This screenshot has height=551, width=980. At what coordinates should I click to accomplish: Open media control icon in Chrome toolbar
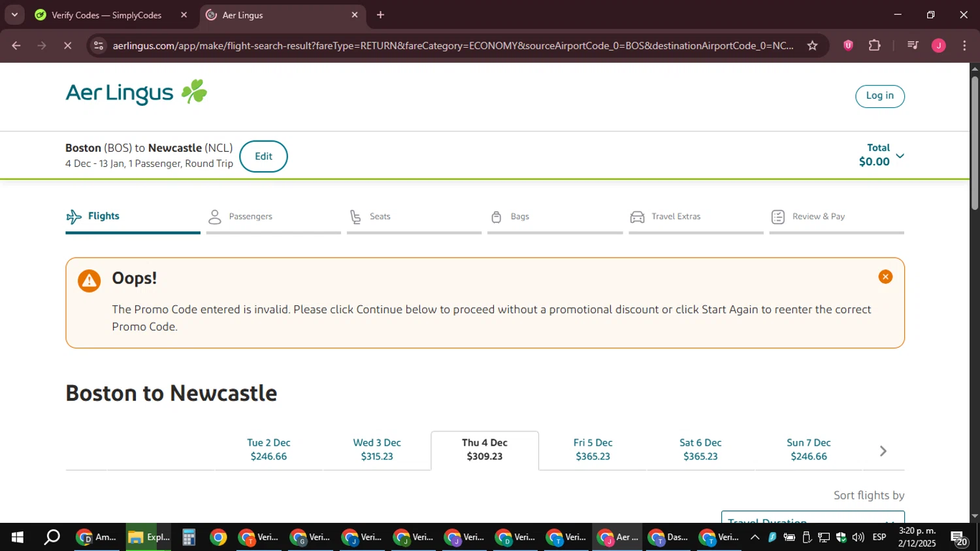click(x=913, y=46)
